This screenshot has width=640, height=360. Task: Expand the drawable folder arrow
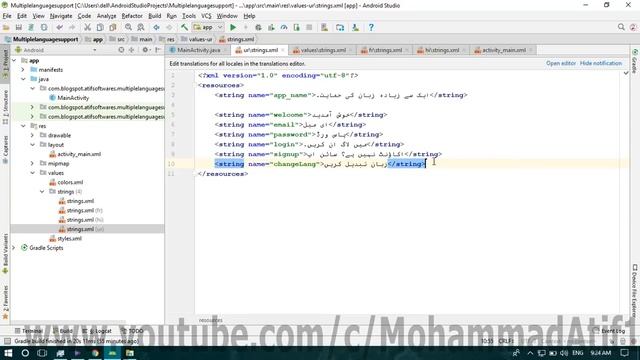tap(32, 136)
